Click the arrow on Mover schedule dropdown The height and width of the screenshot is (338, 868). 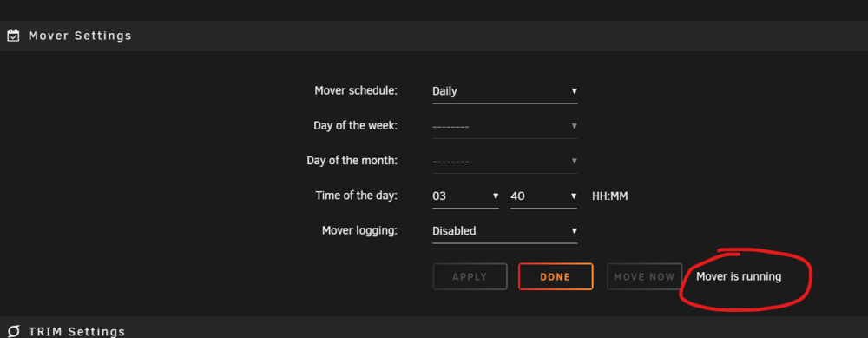[x=574, y=91]
